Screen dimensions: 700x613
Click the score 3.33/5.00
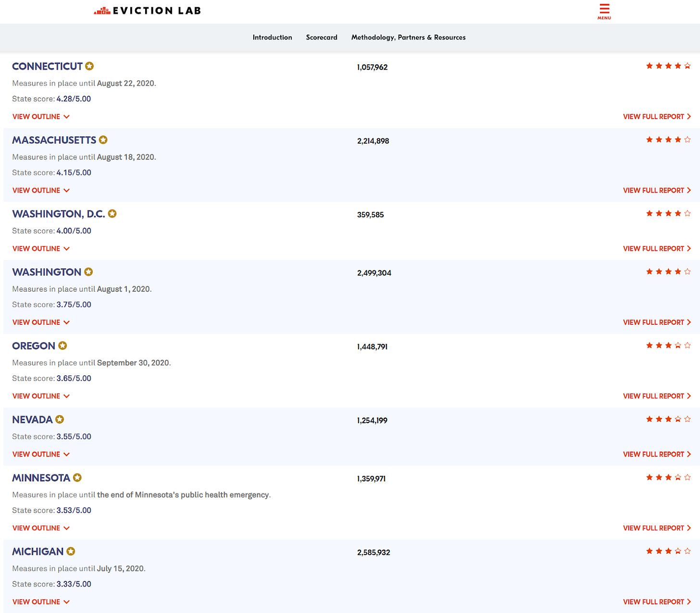(x=74, y=584)
